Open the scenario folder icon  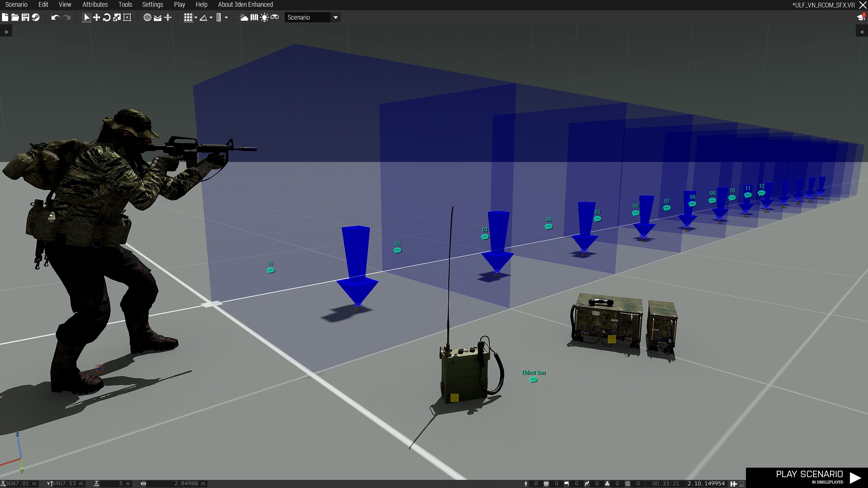click(x=15, y=18)
